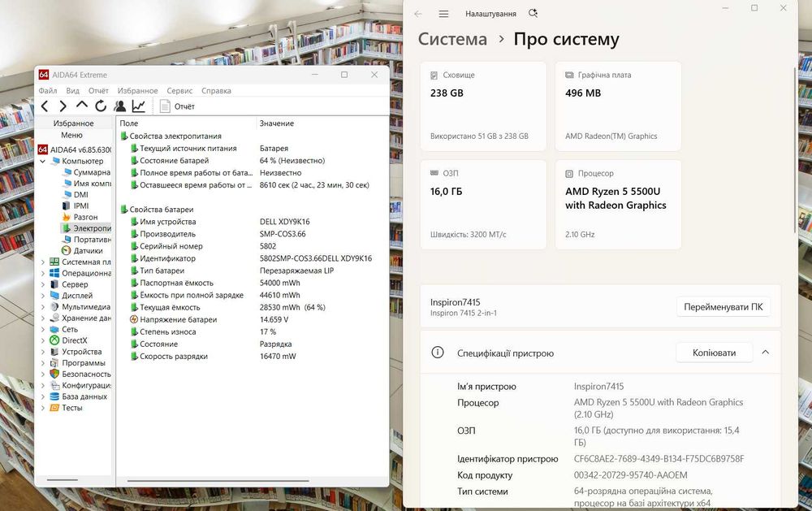The width and height of the screenshot is (812, 511).
Task: Select the Конфигурация tree item
Action: click(x=80, y=386)
